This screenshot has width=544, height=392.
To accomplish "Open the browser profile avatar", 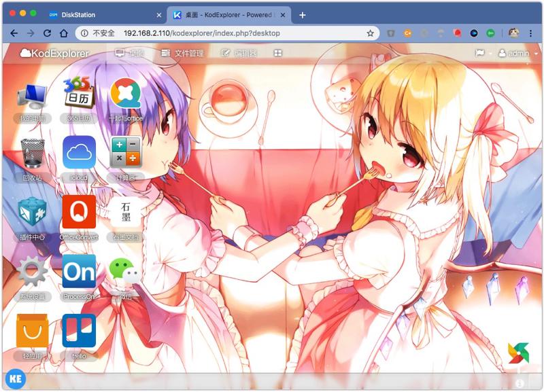I will [x=514, y=33].
